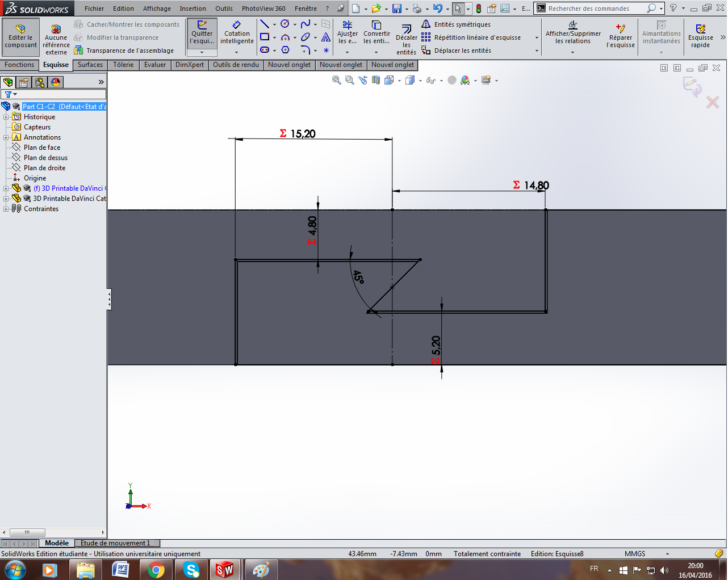
Task: Open display style dropdown arrow
Action: pos(420,81)
